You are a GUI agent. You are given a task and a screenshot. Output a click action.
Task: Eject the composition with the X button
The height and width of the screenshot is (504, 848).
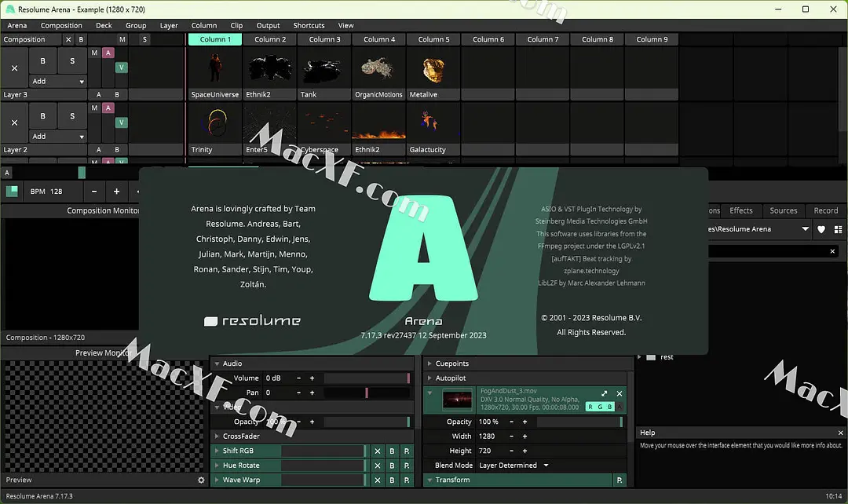(68, 39)
